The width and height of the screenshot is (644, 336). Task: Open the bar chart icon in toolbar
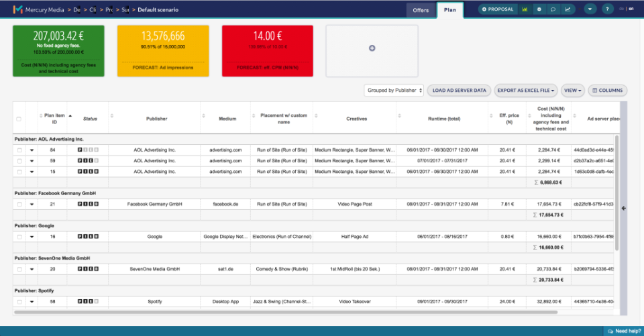click(x=525, y=9)
